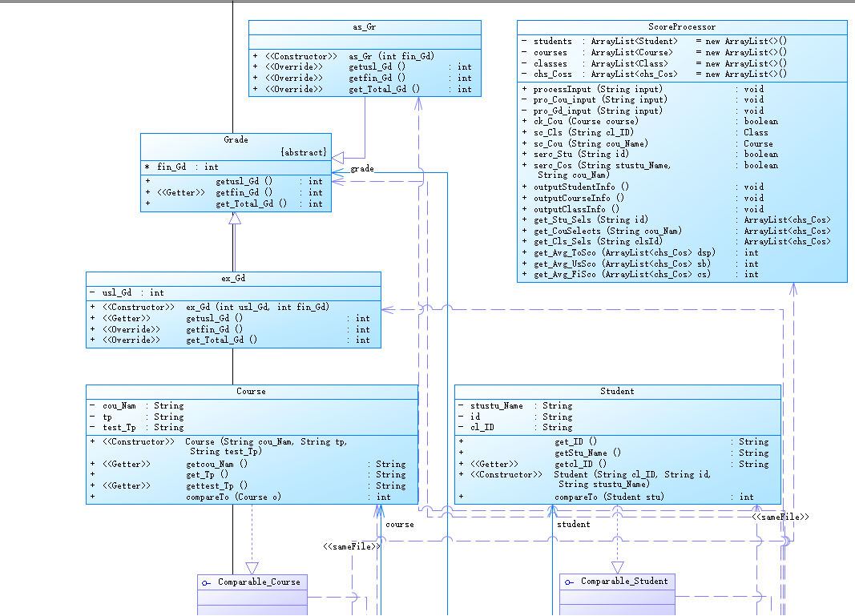The height and width of the screenshot is (616, 855).
Task: Click <<sameFile>> label near Student
Action: [780, 517]
